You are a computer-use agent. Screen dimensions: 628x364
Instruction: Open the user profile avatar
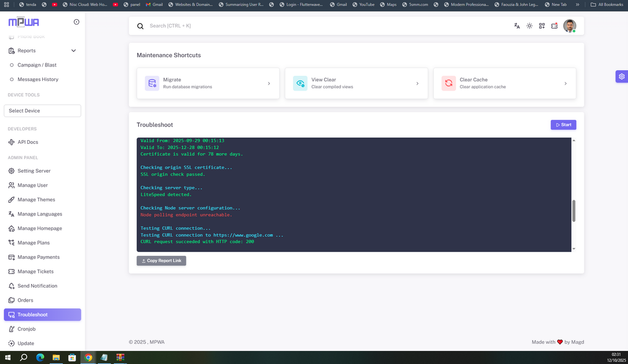point(569,26)
